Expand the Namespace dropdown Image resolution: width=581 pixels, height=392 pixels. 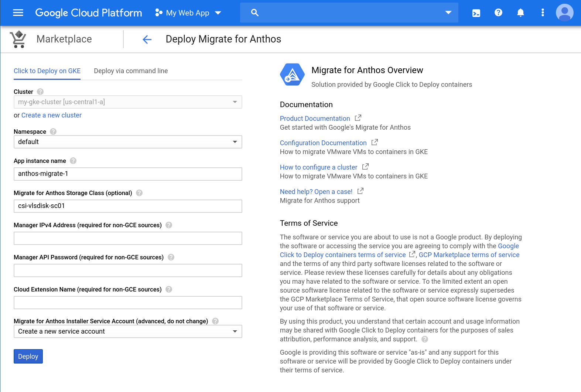(x=128, y=142)
